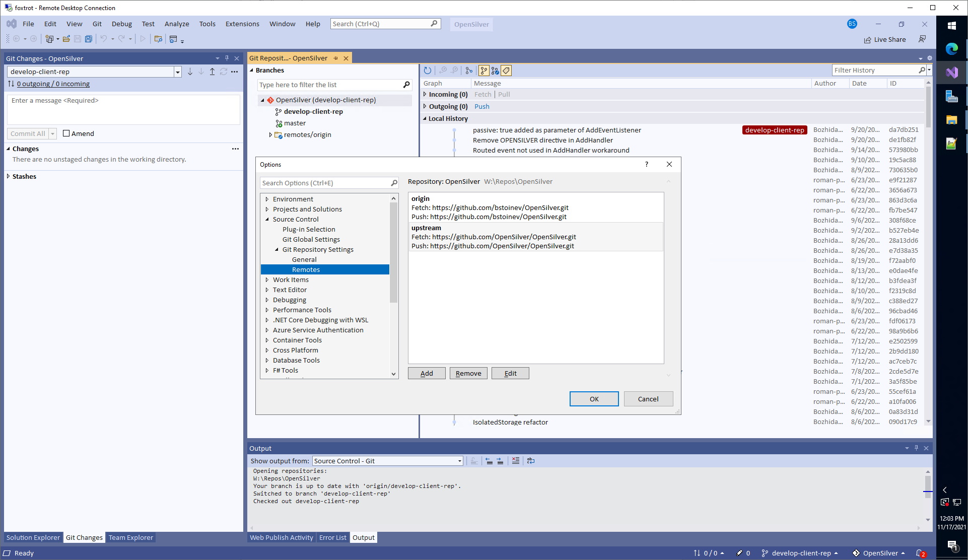
Task: Toggle the Show Remote Branches icon
Action: point(495,71)
